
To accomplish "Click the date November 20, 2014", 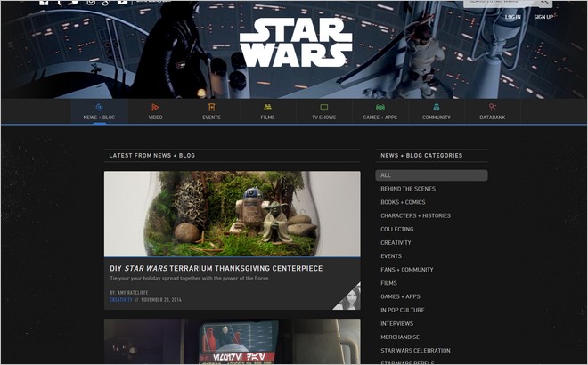I will [x=161, y=300].
